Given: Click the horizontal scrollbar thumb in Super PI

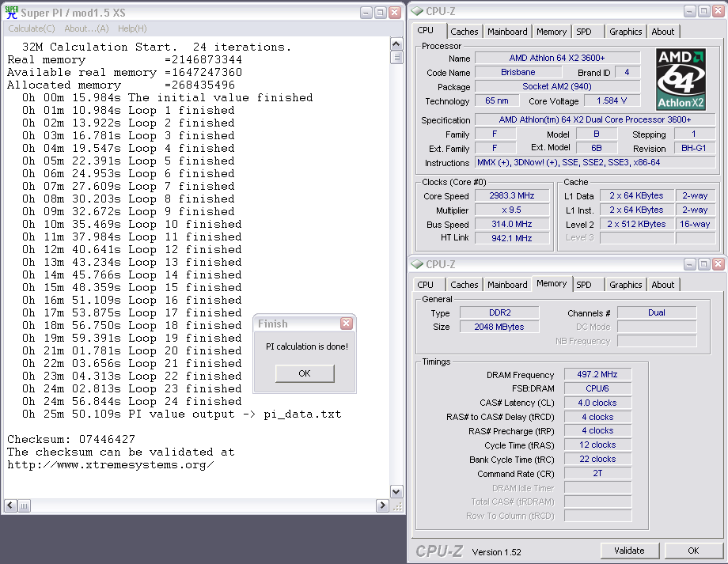Looking at the screenshot, I should [25, 505].
